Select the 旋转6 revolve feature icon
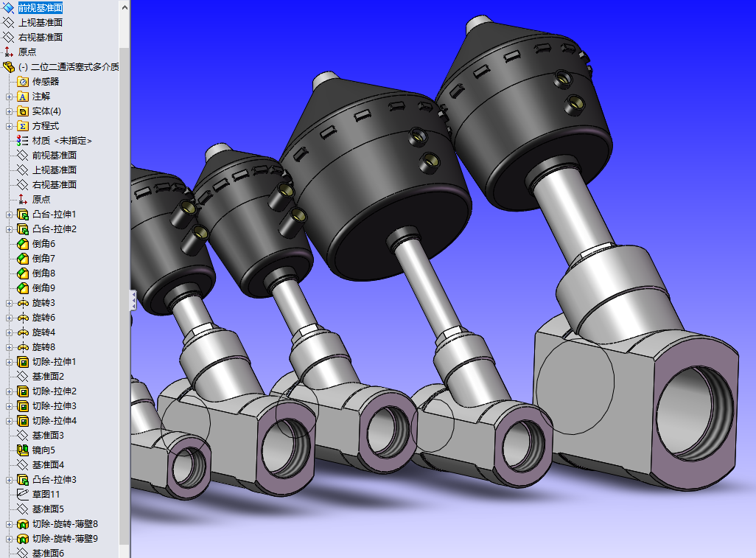The image size is (756, 558). 23,318
